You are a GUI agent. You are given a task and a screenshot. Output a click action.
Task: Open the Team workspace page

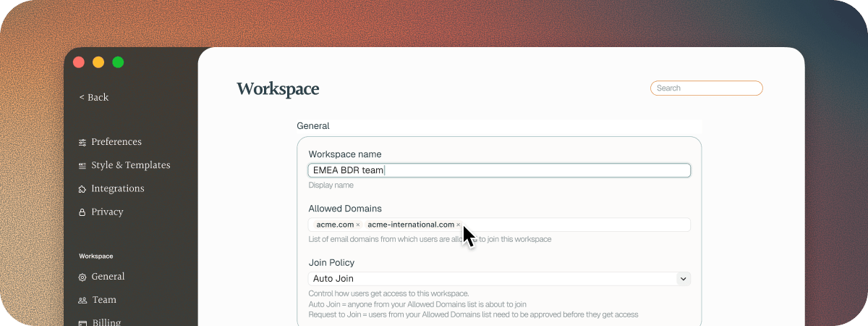click(104, 300)
